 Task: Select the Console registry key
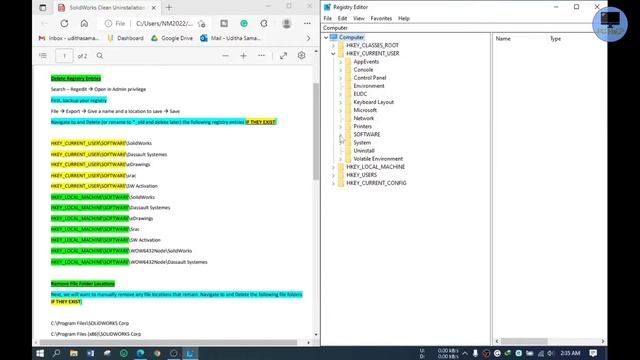(363, 70)
